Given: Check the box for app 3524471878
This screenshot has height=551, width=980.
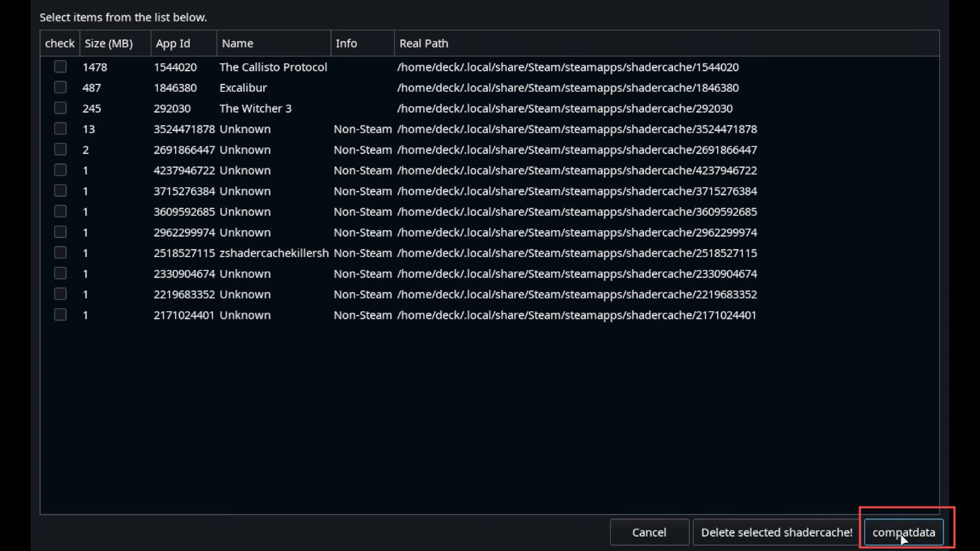Looking at the screenshot, I should click(60, 129).
